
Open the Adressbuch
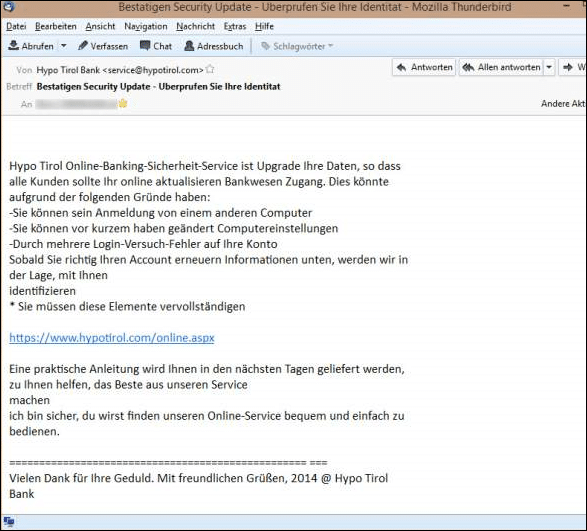pyautogui.click(x=214, y=46)
